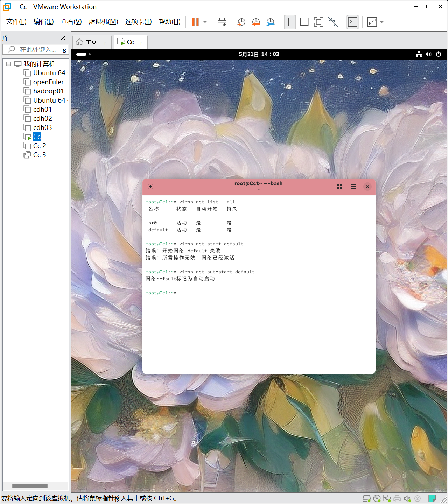Image resolution: width=448 pixels, height=504 pixels.
Task: Click the camera device status icon
Action: (x=418, y=499)
